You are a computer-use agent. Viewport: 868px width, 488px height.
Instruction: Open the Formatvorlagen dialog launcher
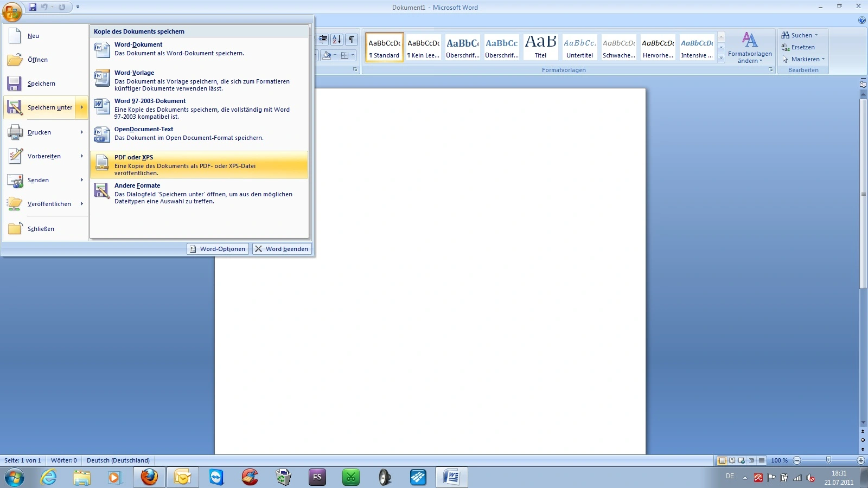click(770, 70)
